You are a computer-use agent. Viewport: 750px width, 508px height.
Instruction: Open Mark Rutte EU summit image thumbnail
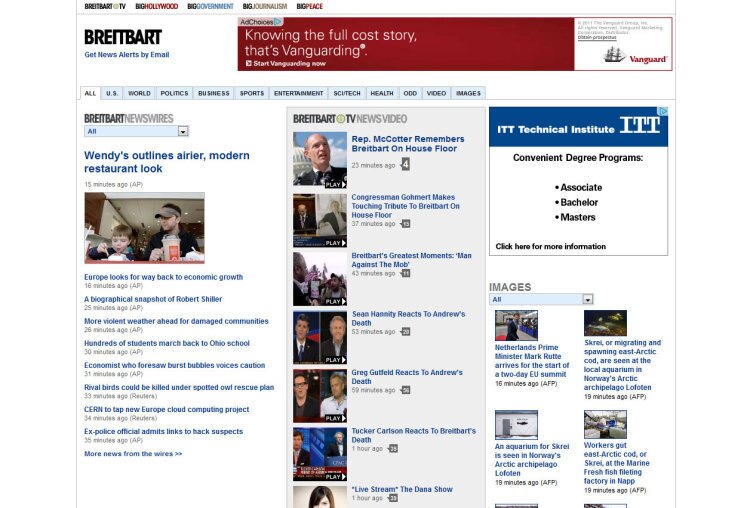pyautogui.click(x=516, y=325)
